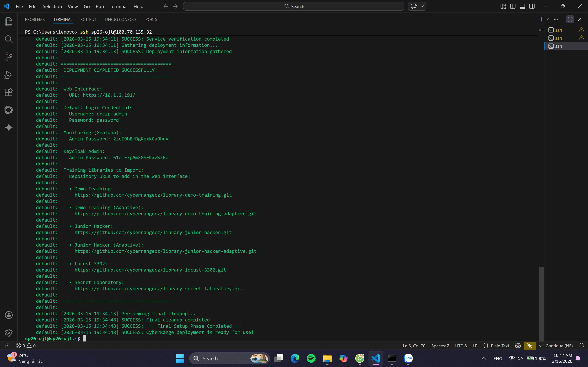Click the notifications bell in status bar

click(x=581, y=346)
